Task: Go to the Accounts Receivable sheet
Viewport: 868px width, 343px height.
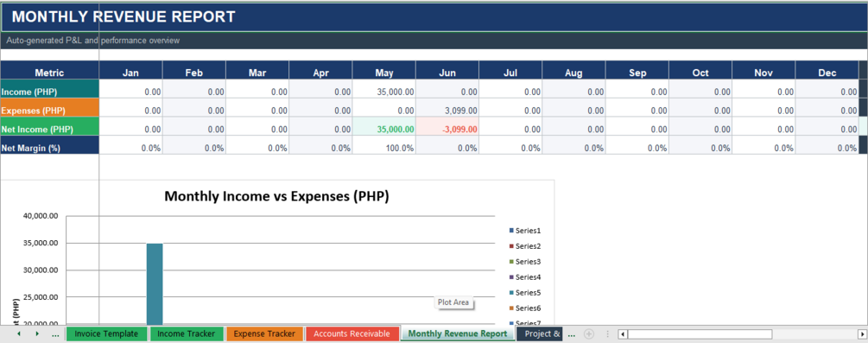Action: pyautogui.click(x=352, y=334)
